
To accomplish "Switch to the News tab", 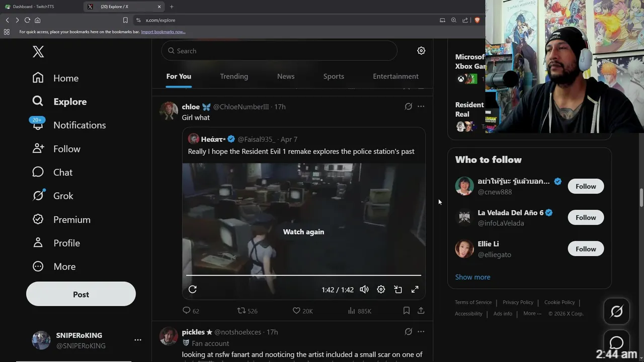I will point(286,76).
